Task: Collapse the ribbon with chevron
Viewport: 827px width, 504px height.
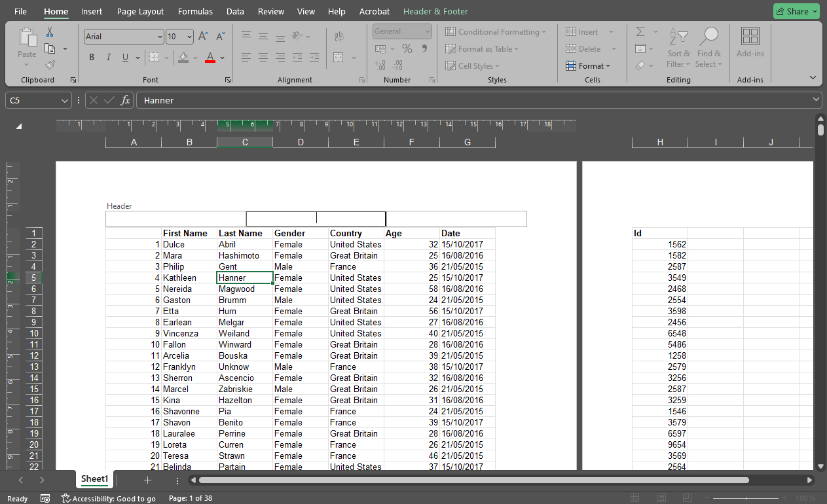Action: 813,77
